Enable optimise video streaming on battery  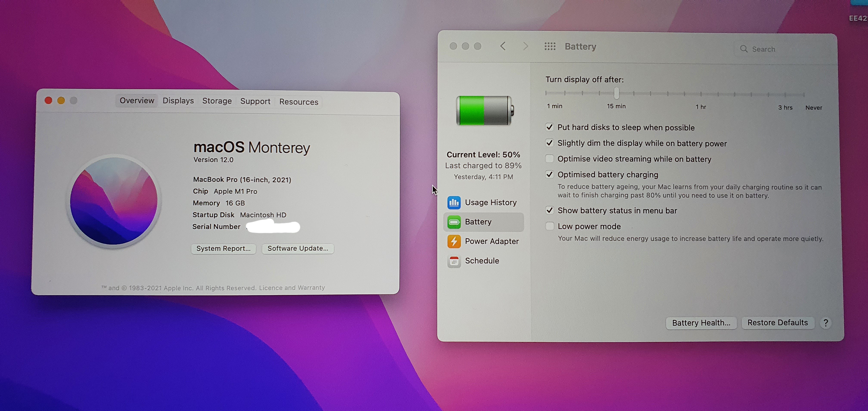pos(549,159)
